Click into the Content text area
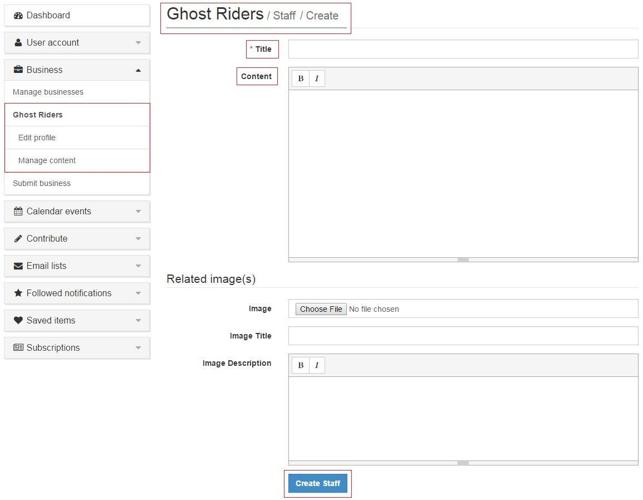Screen dimensions: 643x500 click(463, 174)
